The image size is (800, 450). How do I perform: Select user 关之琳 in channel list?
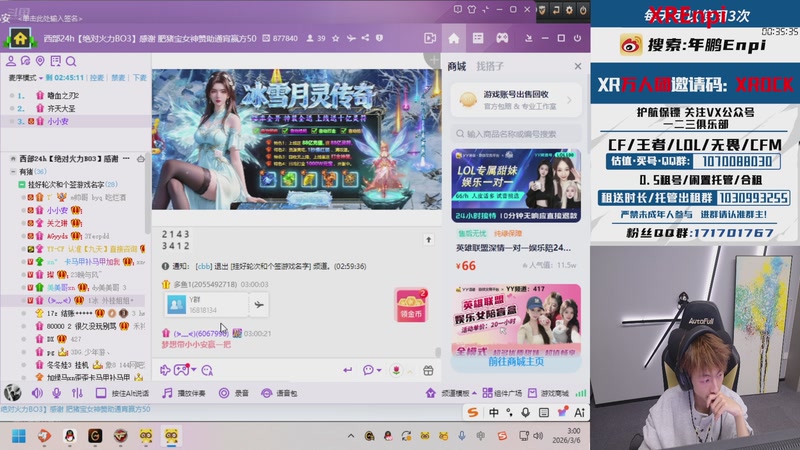[x=57, y=223]
